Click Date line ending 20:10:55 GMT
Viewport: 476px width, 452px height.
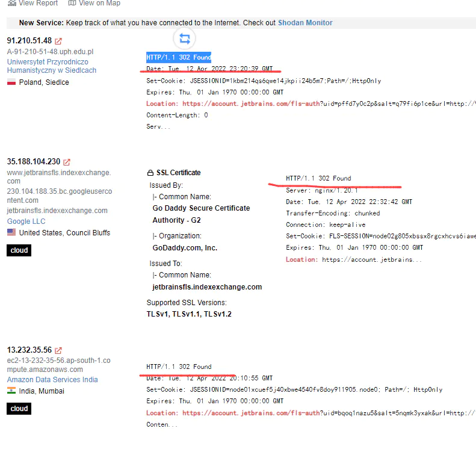pyautogui.click(x=209, y=378)
